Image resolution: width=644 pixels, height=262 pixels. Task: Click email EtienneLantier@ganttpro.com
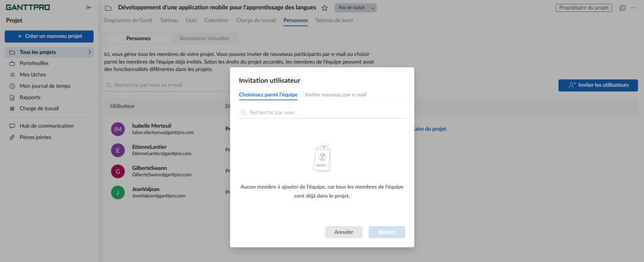point(162,154)
